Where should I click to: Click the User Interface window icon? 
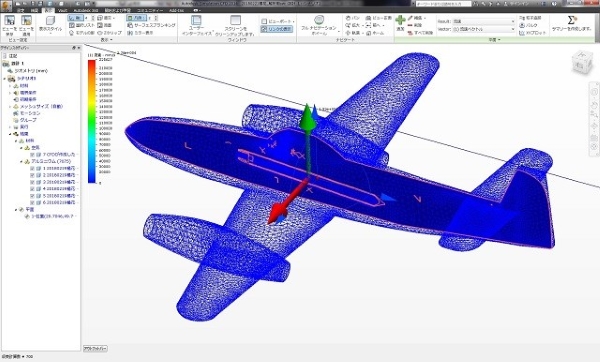(196, 21)
